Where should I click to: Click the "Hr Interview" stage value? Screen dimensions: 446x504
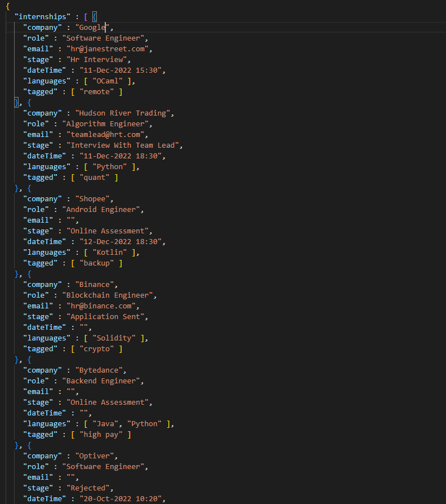point(97,59)
